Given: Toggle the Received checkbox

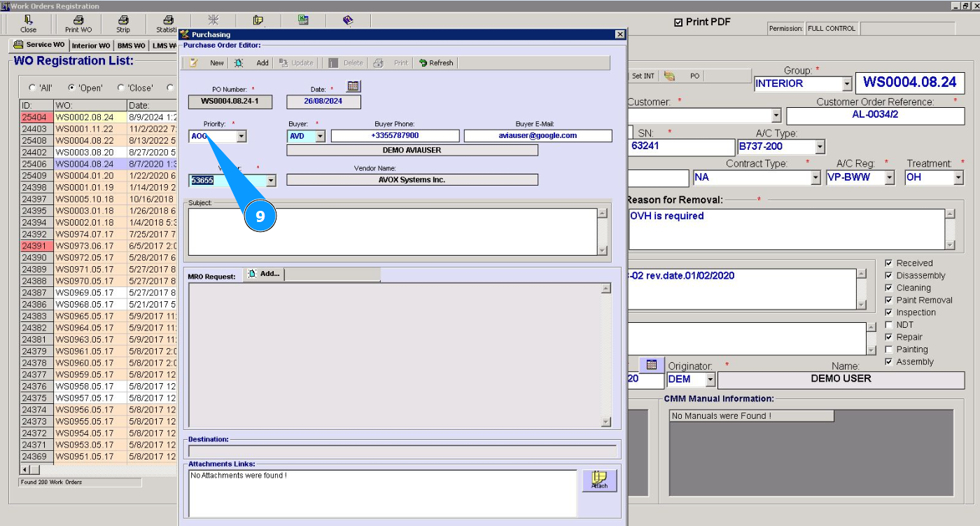Looking at the screenshot, I should point(889,263).
